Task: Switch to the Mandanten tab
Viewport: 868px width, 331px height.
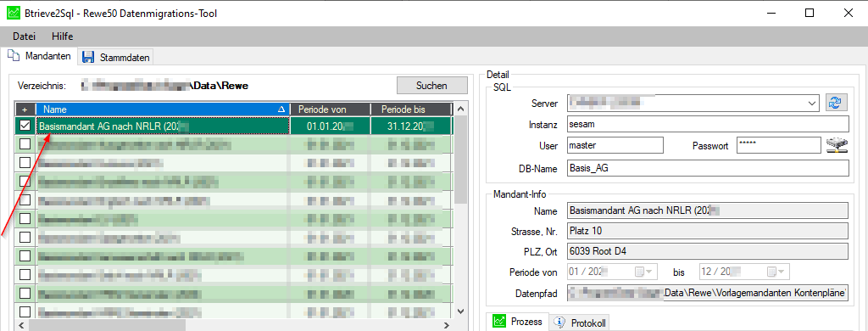Action: [x=39, y=56]
